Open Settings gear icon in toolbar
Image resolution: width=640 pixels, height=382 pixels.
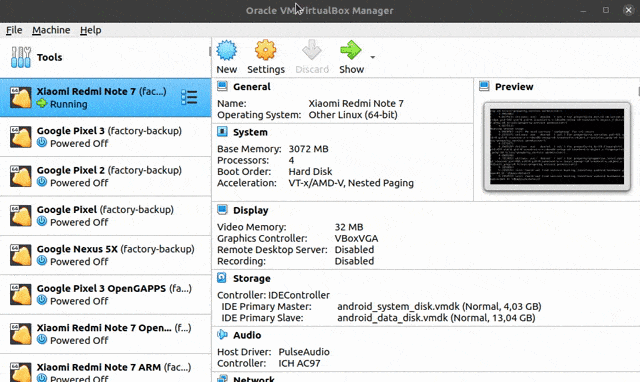click(266, 51)
